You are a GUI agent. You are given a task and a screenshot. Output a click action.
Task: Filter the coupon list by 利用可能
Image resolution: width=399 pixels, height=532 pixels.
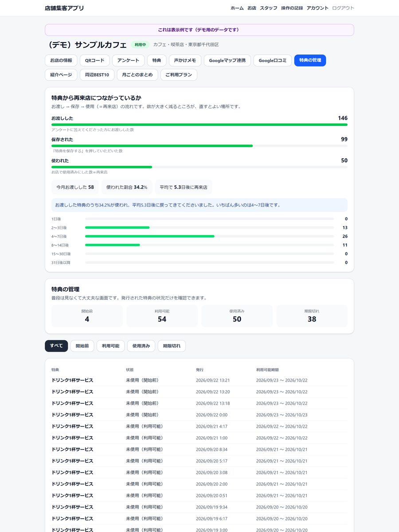pos(110,346)
